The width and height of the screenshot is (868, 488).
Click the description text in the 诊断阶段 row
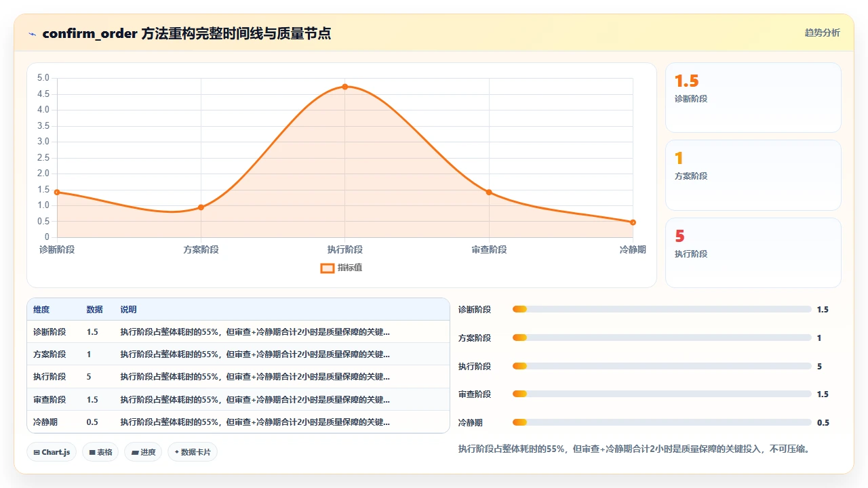(255, 332)
